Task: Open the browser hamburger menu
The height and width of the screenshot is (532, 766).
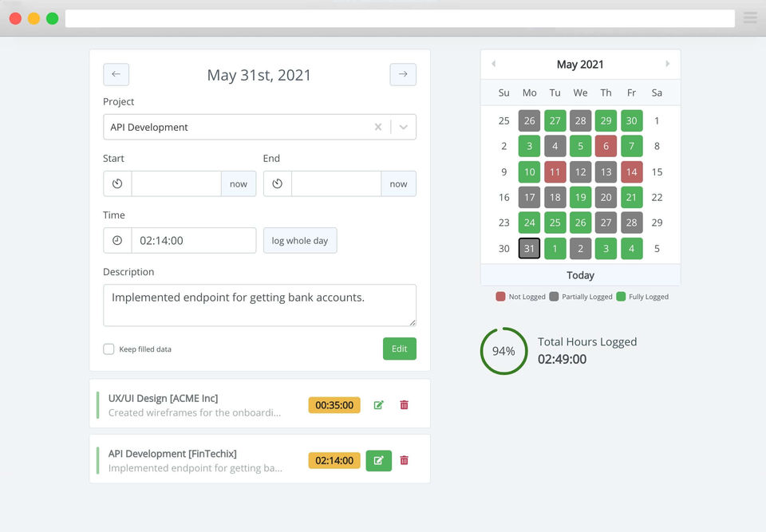Action: (x=750, y=18)
